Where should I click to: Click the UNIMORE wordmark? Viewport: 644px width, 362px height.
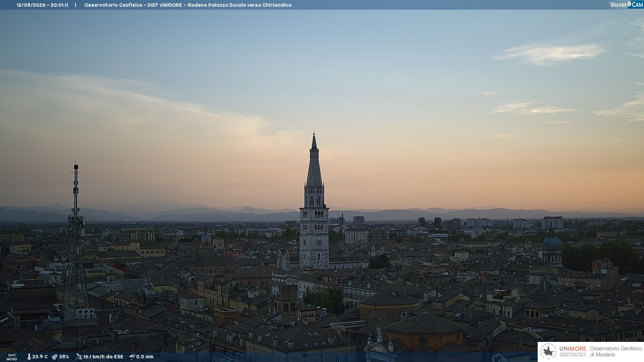coord(573,349)
